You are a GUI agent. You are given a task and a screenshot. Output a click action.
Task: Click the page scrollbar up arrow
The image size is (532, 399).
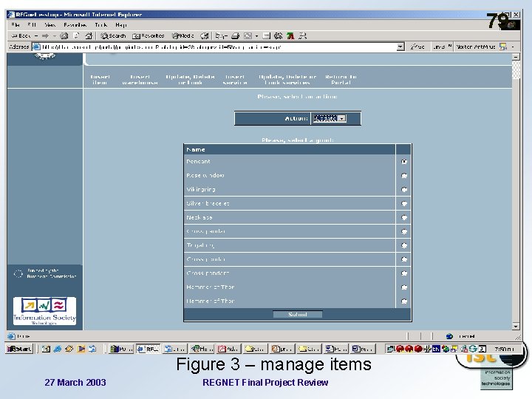[x=516, y=57]
